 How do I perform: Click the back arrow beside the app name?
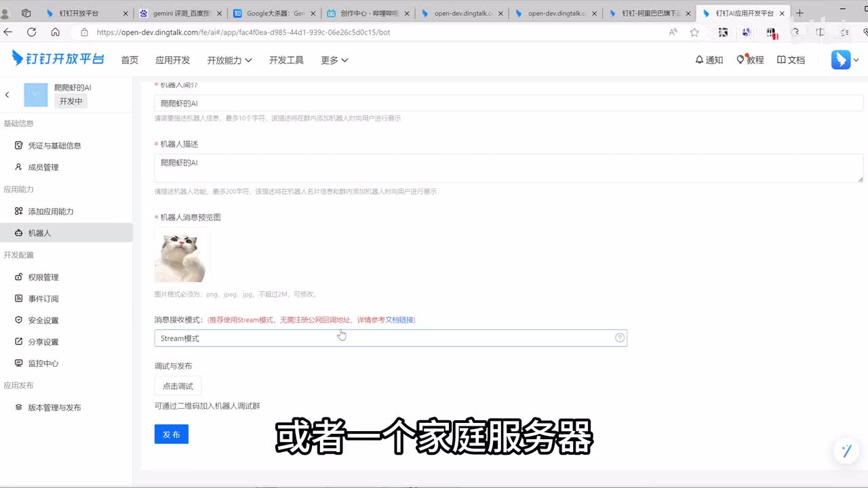click(7, 95)
